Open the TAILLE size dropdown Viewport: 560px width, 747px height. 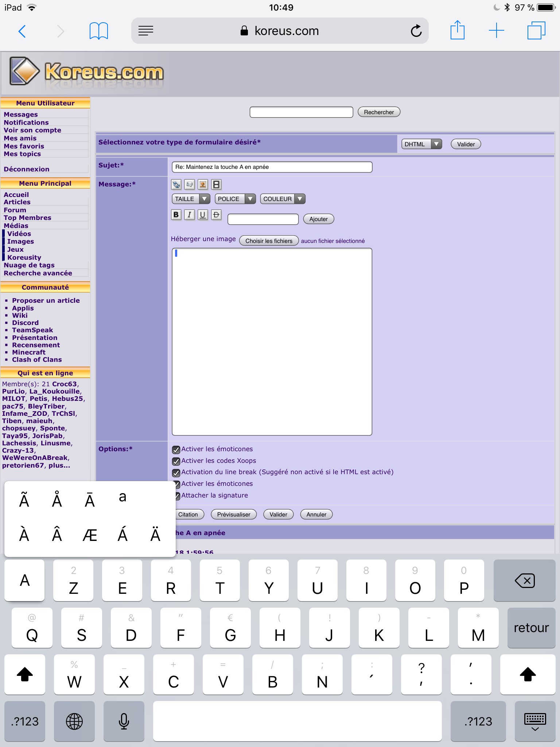point(191,199)
